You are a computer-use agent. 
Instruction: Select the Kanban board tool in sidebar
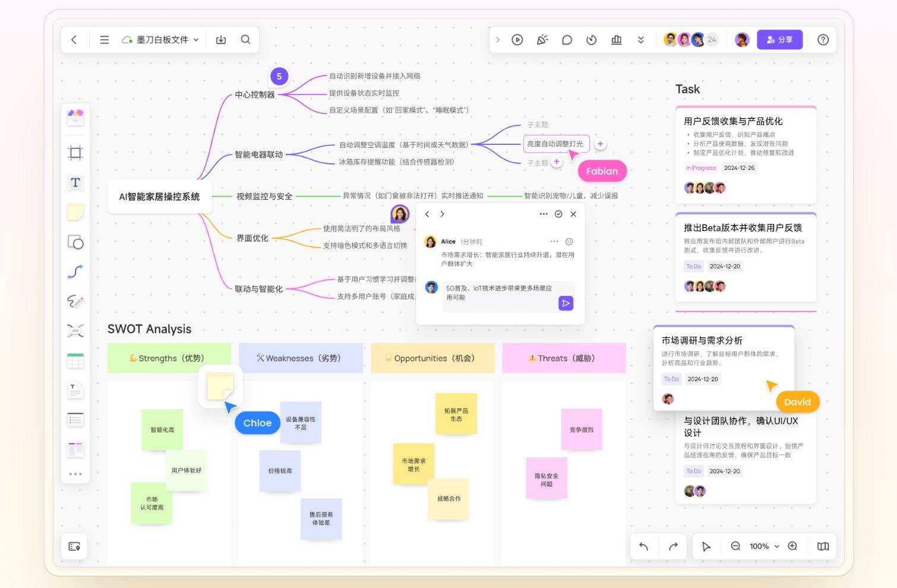(x=75, y=449)
